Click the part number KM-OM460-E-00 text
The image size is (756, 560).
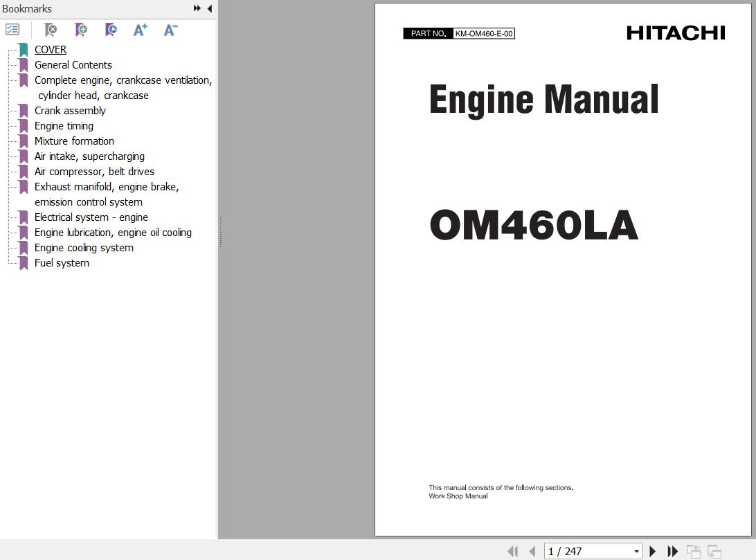tap(484, 33)
